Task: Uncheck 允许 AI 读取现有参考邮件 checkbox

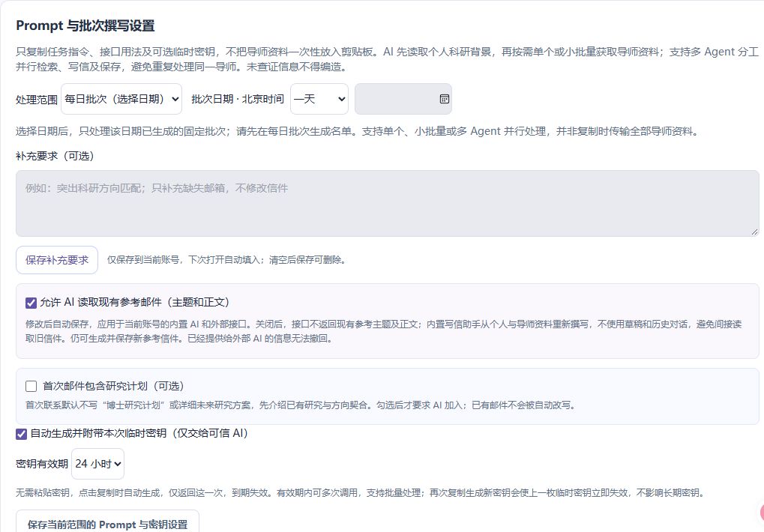Action: coord(31,303)
